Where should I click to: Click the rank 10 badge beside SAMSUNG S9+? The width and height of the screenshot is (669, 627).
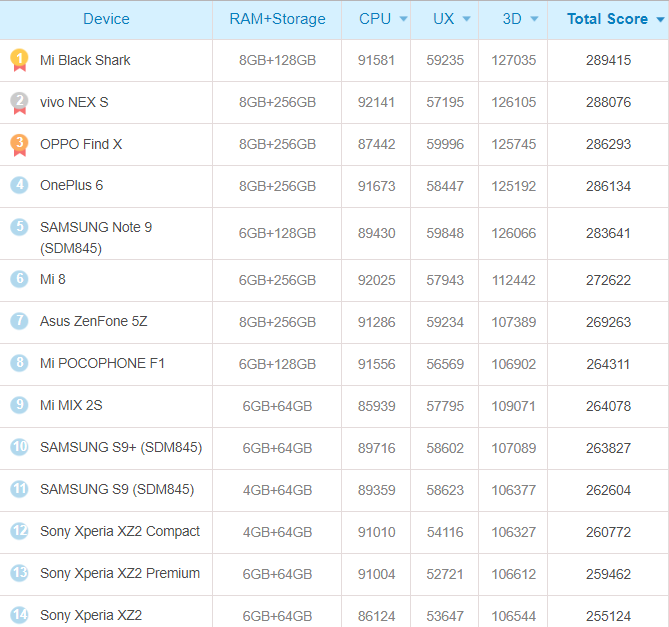[19, 447]
